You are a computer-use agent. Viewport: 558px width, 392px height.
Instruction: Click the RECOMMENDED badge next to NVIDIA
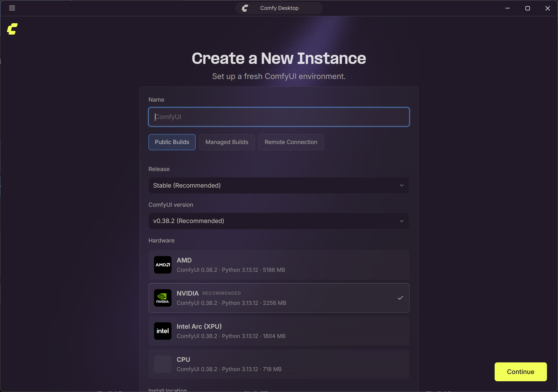click(222, 293)
